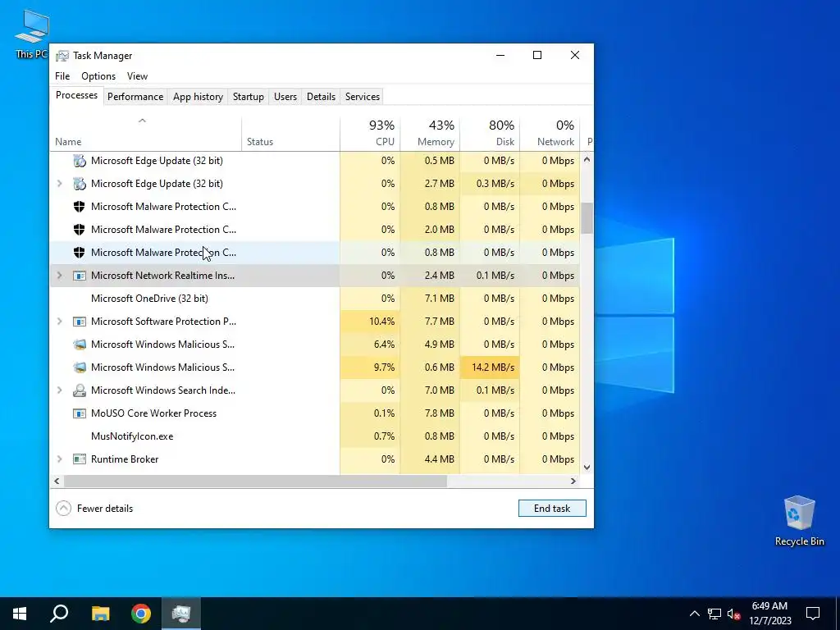Viewport: 840px width, 630px height.
Task: Open the Recycle Bin desktop icon
Action: 799,521
